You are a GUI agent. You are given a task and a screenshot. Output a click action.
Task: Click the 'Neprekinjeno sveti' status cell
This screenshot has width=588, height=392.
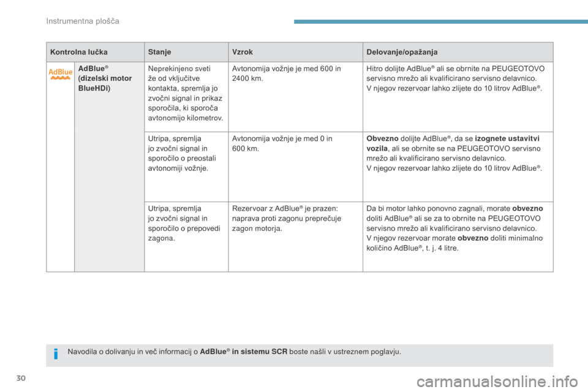click(x=186, y=97)
